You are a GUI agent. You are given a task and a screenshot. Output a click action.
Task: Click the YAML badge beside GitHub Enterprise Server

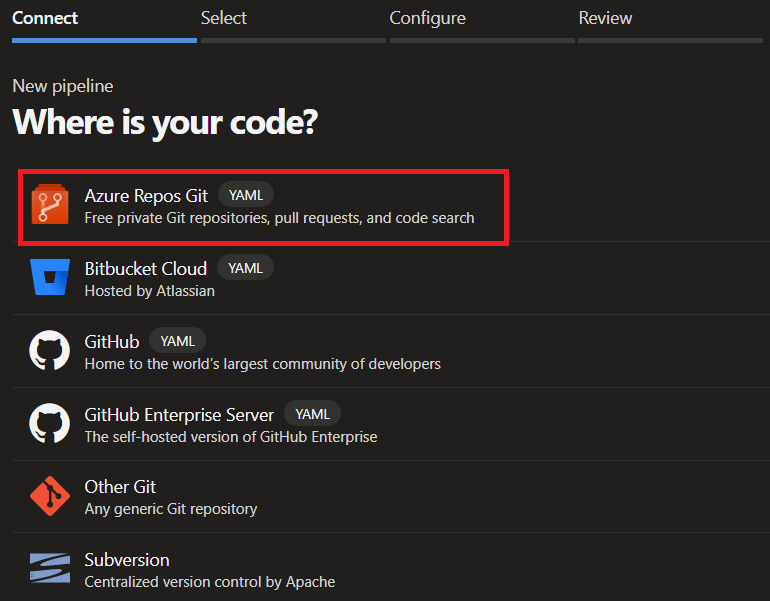(313, 413)
